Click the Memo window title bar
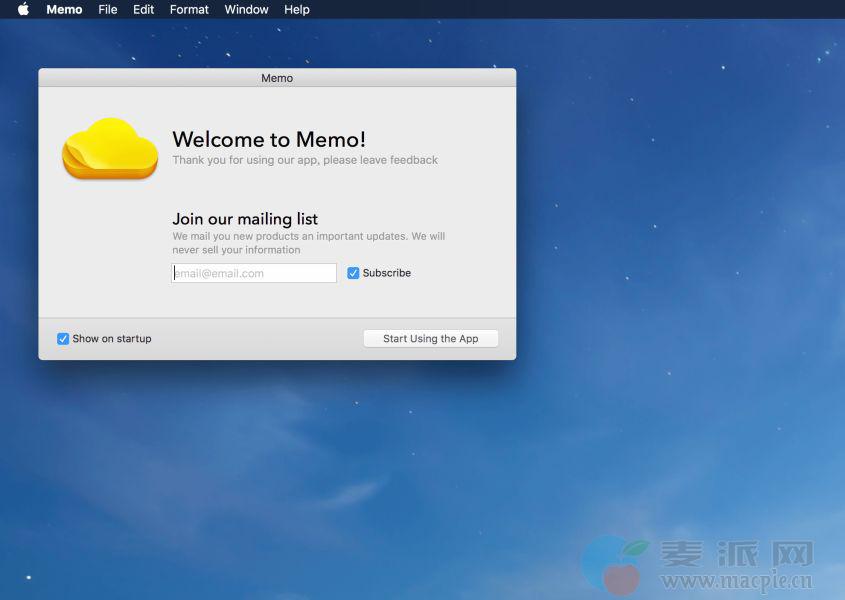The width and height of the screenshot is (845, 600). [x=277, y=78]
